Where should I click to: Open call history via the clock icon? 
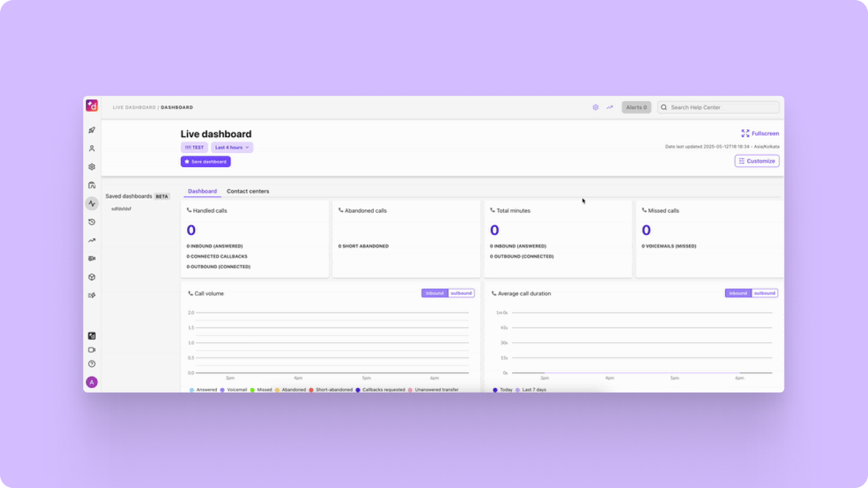[92, 222]
